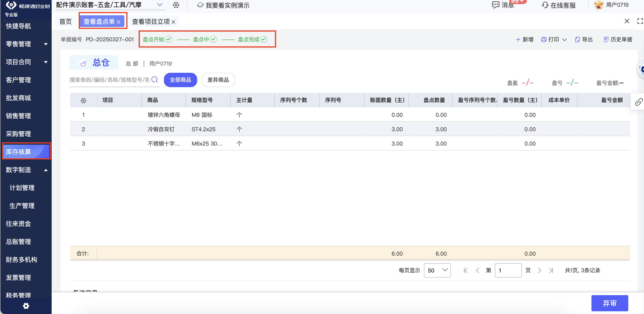The height and width of the screenshot is (314, 644).
Task: Click the 弃审 button
Action: pyautogui.click(x=609, y=303)
